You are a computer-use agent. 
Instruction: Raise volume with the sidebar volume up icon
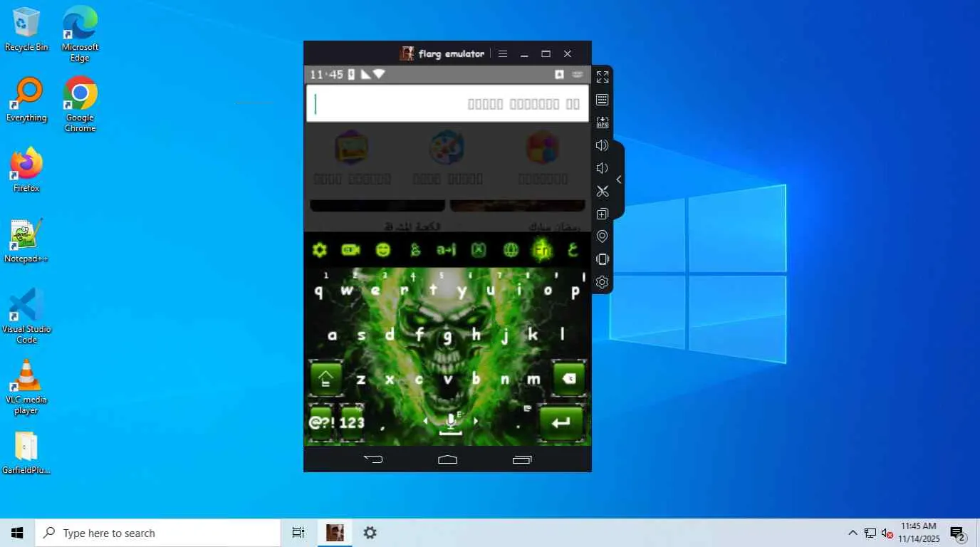pos(603,145)
